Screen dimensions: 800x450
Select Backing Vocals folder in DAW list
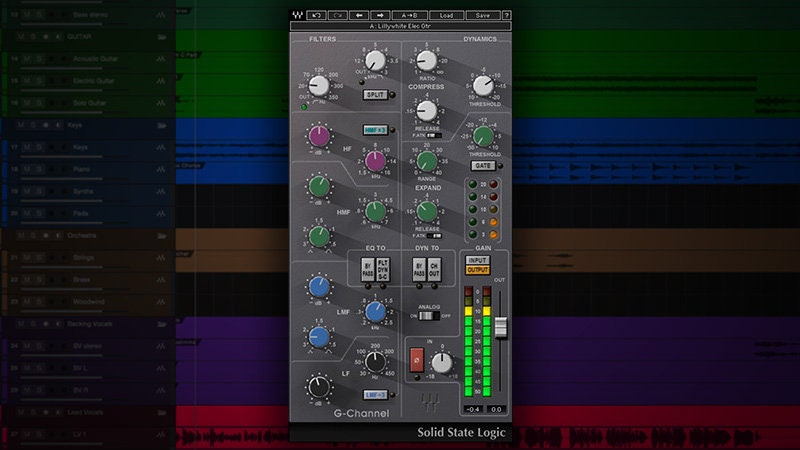[88, 324]
